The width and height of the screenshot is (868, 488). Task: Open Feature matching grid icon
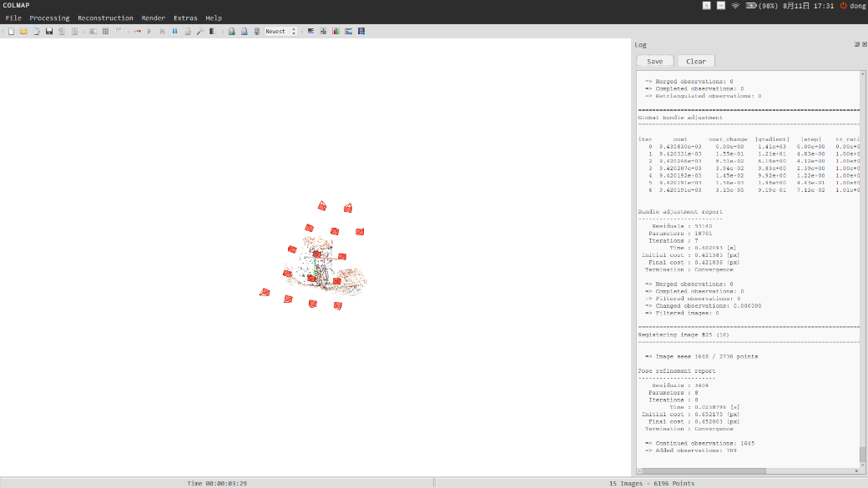106,32
